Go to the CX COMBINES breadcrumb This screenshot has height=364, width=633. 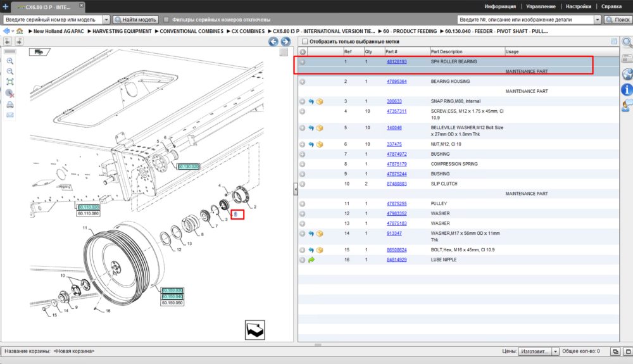coord(248,31)
